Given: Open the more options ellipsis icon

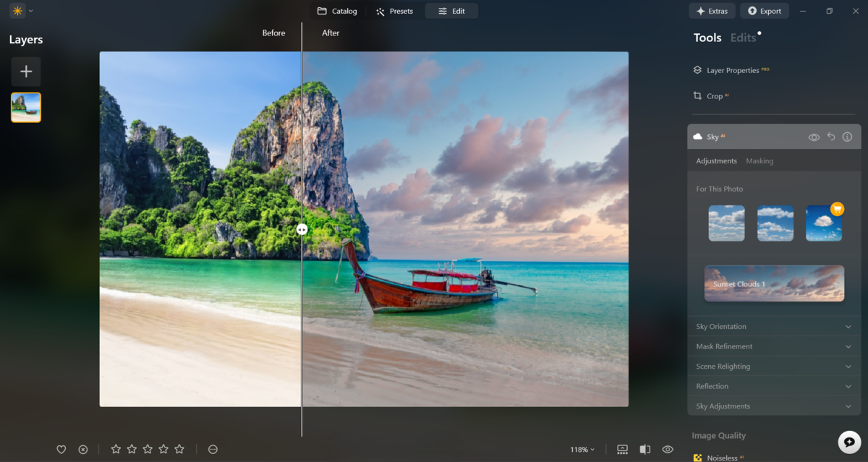Looking at the screenshot, I should pos(213,450).
